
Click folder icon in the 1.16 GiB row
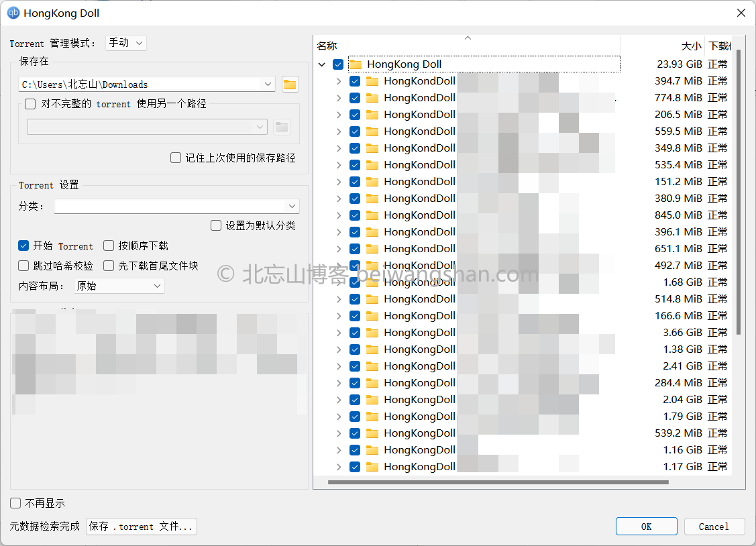tap(372, 450)
